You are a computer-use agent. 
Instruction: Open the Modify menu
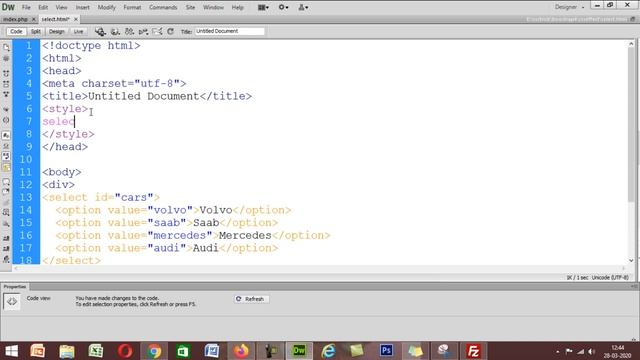point(107,7)
